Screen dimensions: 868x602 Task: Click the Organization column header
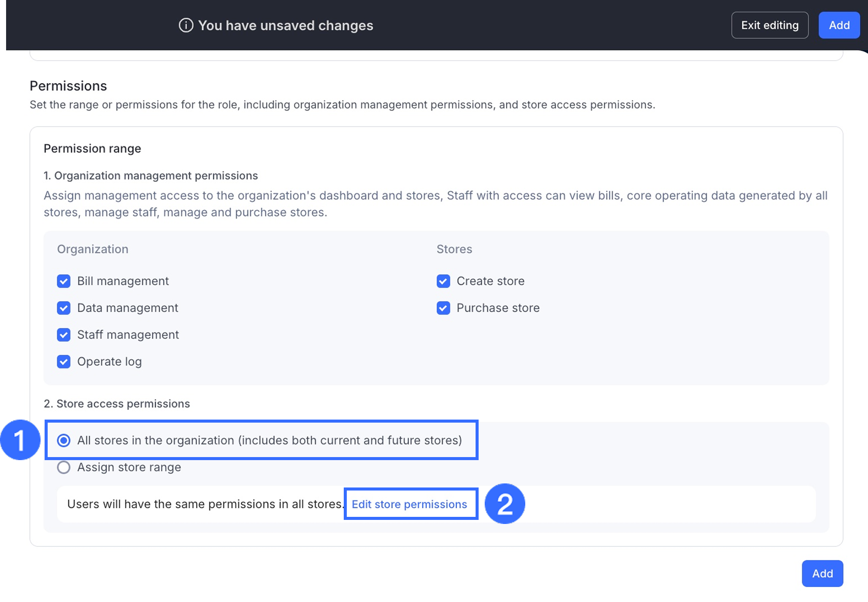click(93, 249)
